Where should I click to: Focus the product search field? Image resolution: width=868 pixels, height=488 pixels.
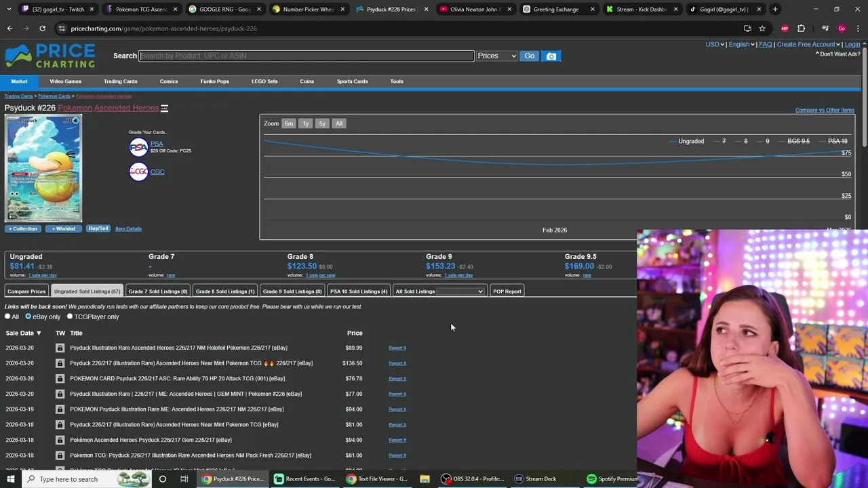click(x=307, y=56)
